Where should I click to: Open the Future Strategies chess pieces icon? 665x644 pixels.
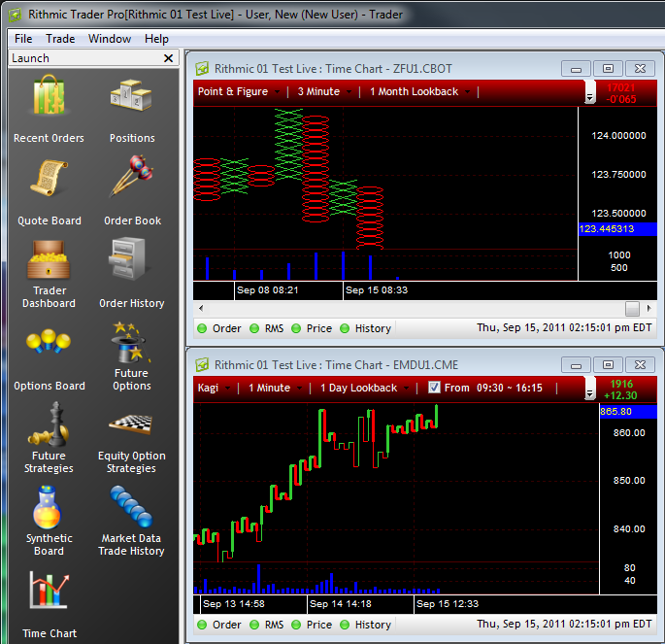tap(50, 424)
